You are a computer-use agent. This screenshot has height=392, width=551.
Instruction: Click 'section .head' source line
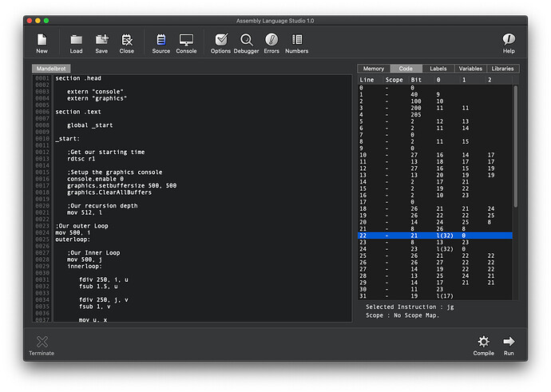[78, 78]
